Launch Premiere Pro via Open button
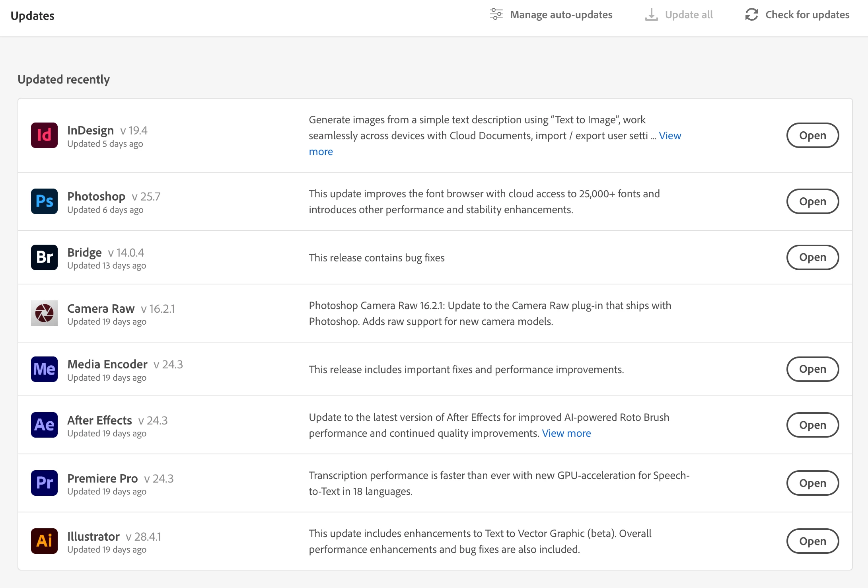The height and width of the screenshot is (588, 868). coord(812,483)
